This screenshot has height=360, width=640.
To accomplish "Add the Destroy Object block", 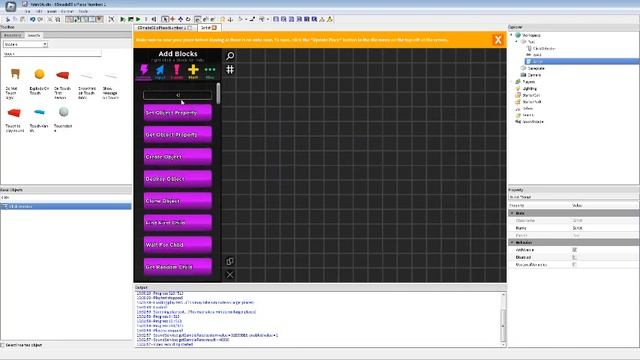I will click(x=178, y=179).
